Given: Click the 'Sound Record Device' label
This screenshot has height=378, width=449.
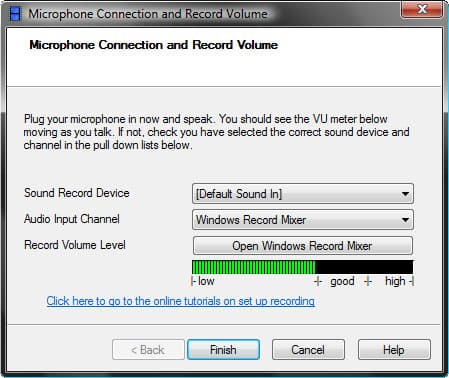Looking at the screenshot, I should tap(77, 193).
